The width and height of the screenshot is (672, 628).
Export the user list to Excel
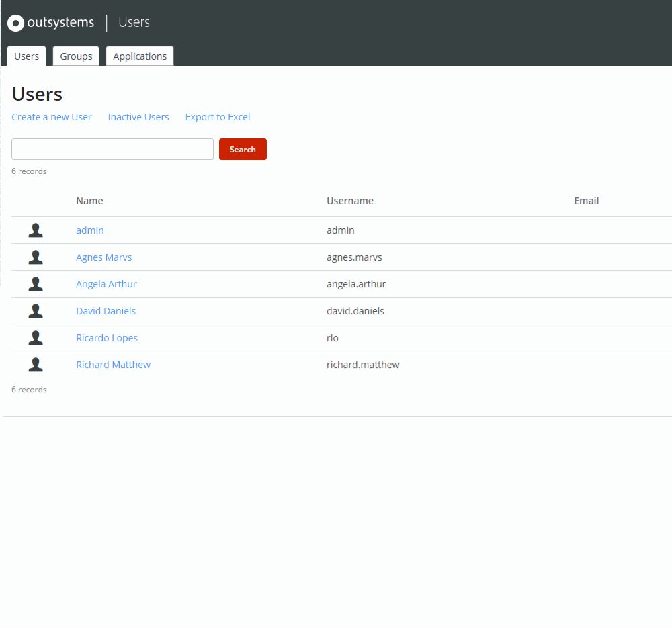pyautogui.click(x=217, y=116)
